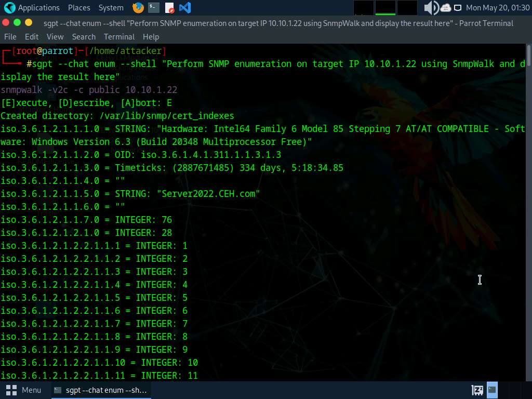The width and height of the screenshot is (532, 399).
Task: Click the Parrot logo Applications icon
Action: [x=9, y=8]
